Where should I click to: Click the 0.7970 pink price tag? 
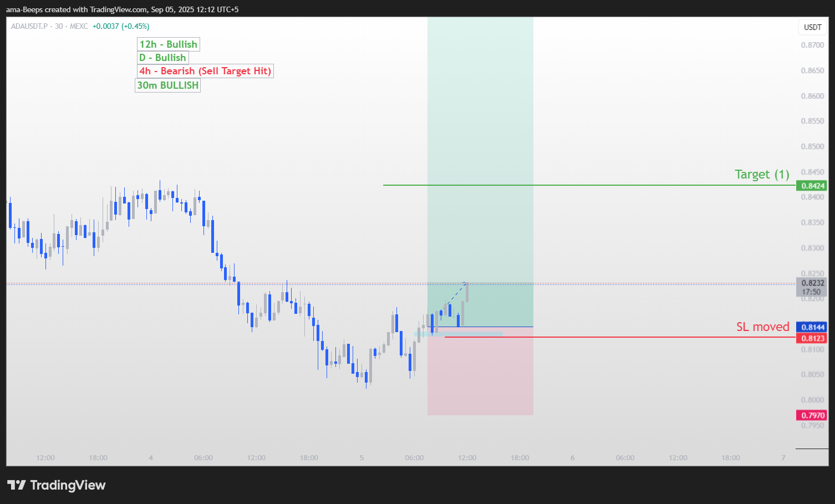(x=812, y=415)
